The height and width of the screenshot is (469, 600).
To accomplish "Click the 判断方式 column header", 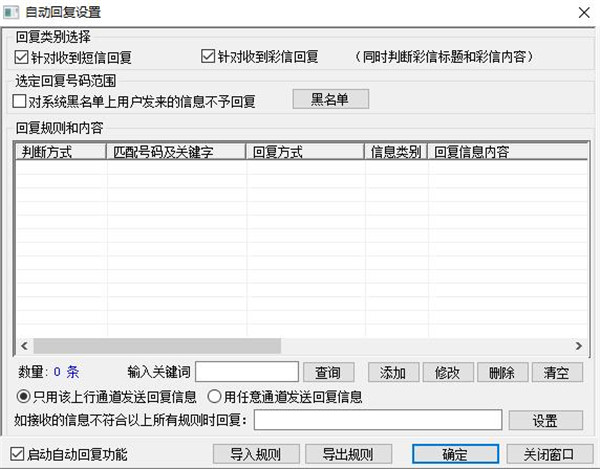I will (58, 153).
